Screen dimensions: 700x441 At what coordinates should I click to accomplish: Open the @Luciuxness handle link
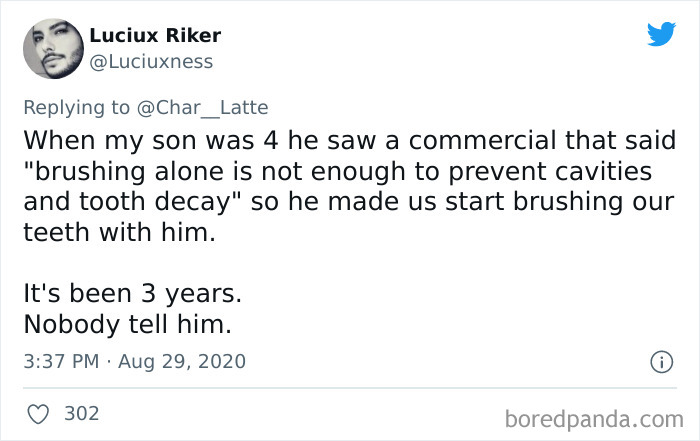[x=151, y=62]
